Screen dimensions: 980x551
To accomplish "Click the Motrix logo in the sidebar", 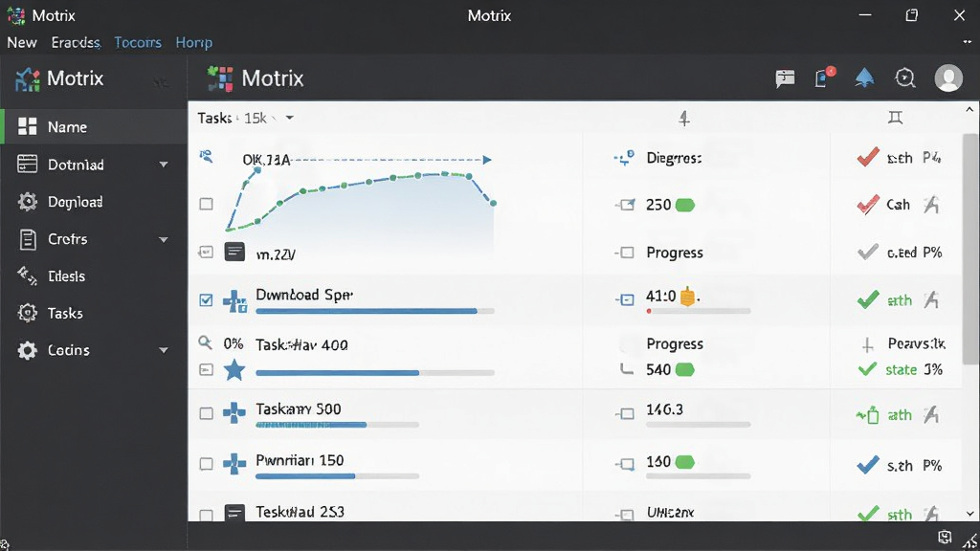I will pyautogui.click(x=27, y=79).
